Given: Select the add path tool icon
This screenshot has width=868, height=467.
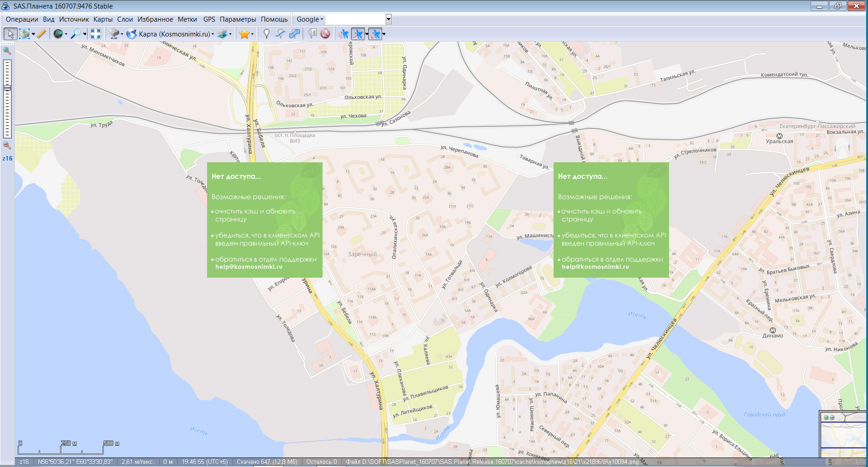Looking at the screenshot, I should [281, 34].
